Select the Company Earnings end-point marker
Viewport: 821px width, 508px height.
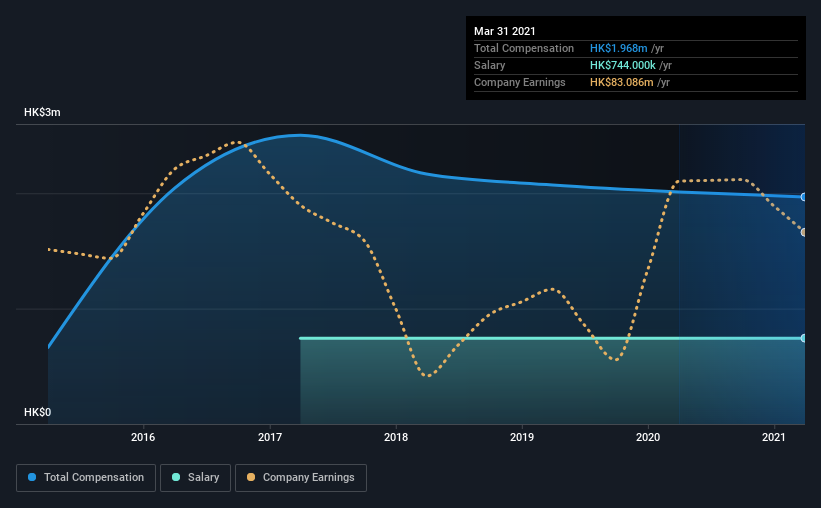click(803, 232)
